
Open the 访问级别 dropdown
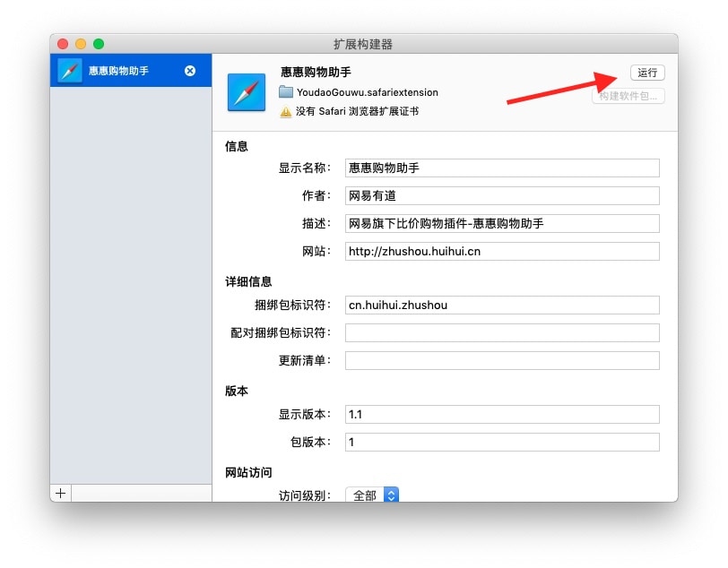click(371, 495)
